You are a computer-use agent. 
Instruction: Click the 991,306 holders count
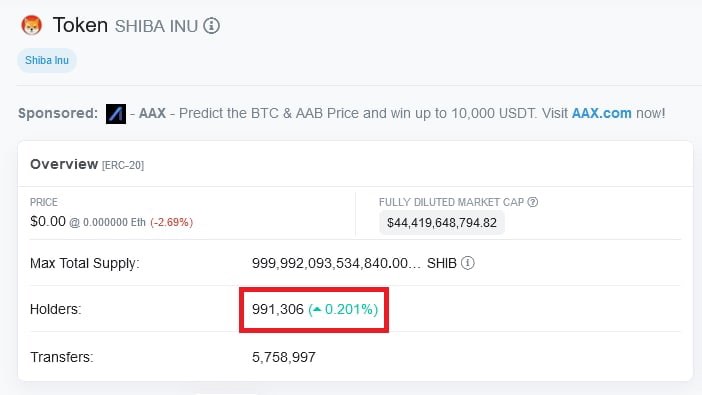point(278,309)
